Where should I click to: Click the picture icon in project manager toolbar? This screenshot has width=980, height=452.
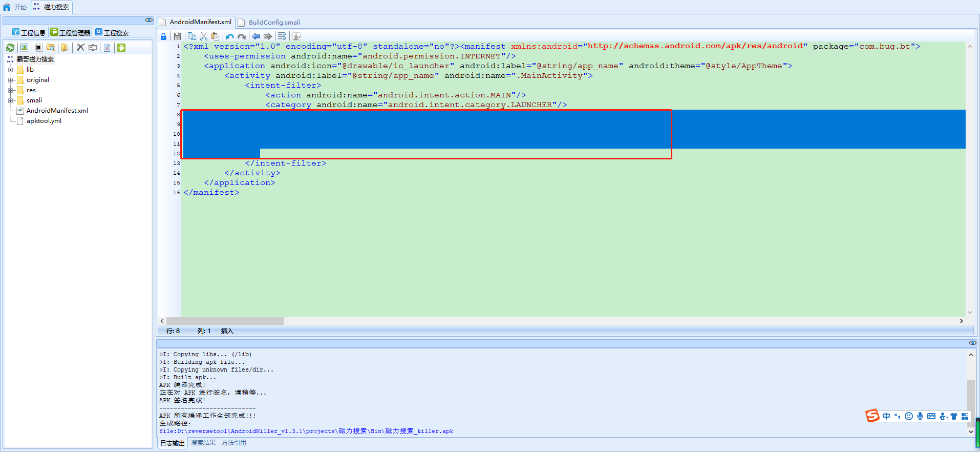coord(24,48)
